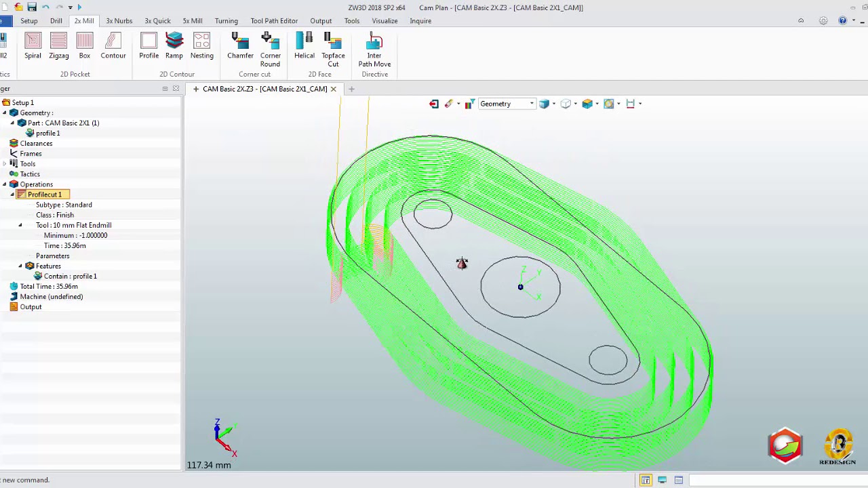The height and width of the screenshot is (488, 868).
Task: Click the dimension measure icon
Action: (x=631, y=104)
